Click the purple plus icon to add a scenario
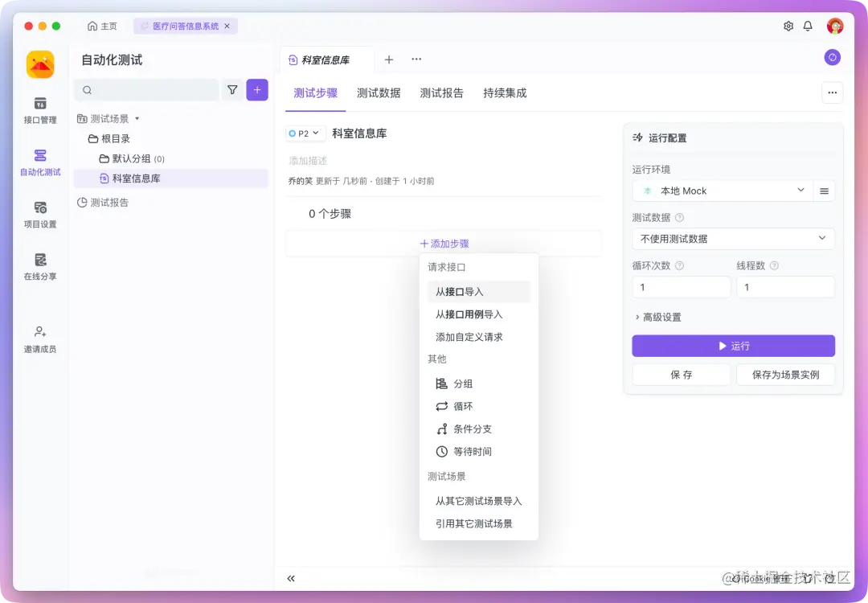Image resolution: width=868 pixels, height=603 pixels. click(x=257, y=90)
